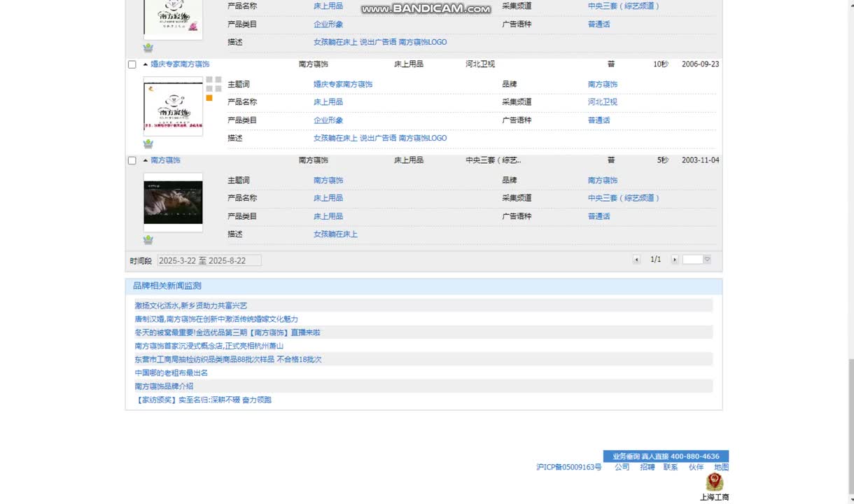Click brand 南方寝饰 link in 婚庆专家 entry
The width and height of the screenshot is (854, 504).
603,85
